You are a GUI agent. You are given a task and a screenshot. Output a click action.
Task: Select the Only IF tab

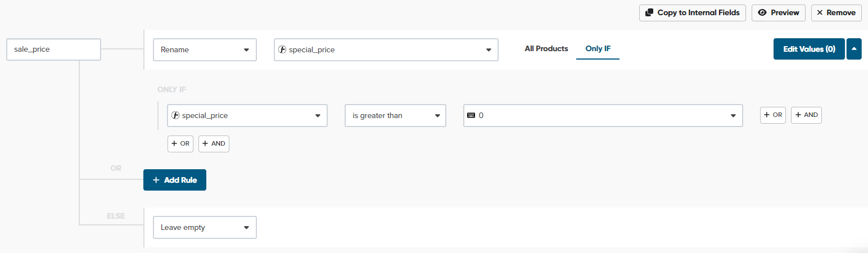(598, 49)
